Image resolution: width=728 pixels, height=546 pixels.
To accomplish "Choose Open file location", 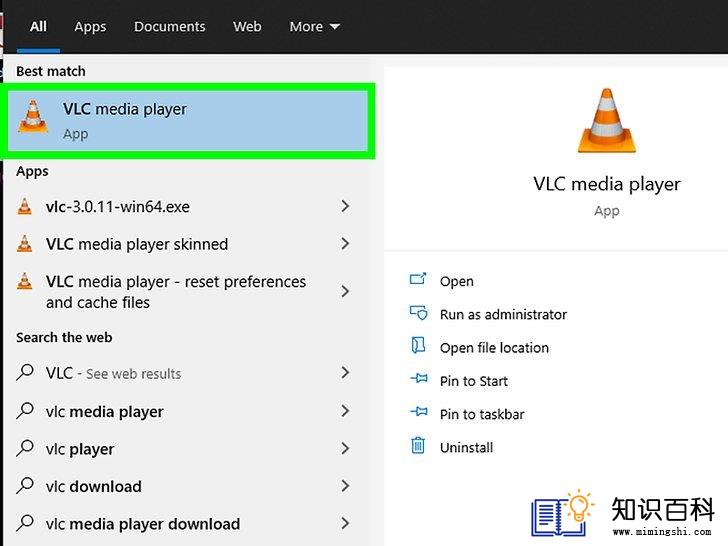I will click(494, 348).
